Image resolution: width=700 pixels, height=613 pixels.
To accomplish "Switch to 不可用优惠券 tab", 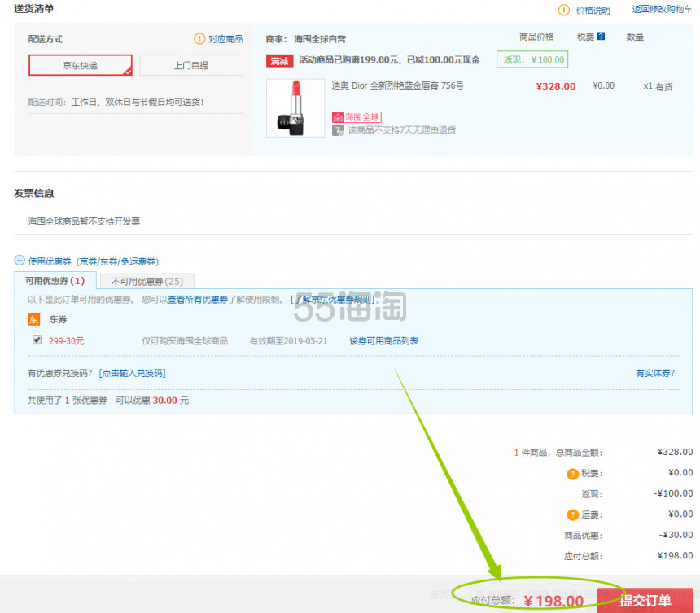I will point(147,282).
